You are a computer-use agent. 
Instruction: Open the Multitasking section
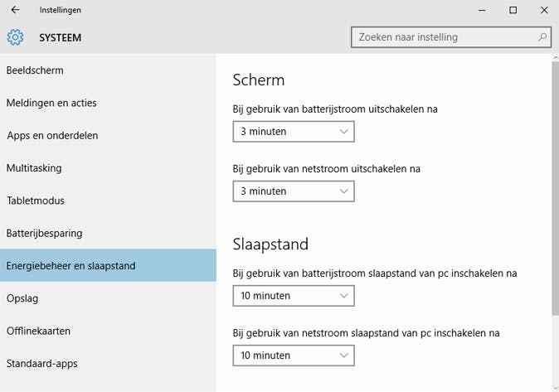(x=34, y=167)
